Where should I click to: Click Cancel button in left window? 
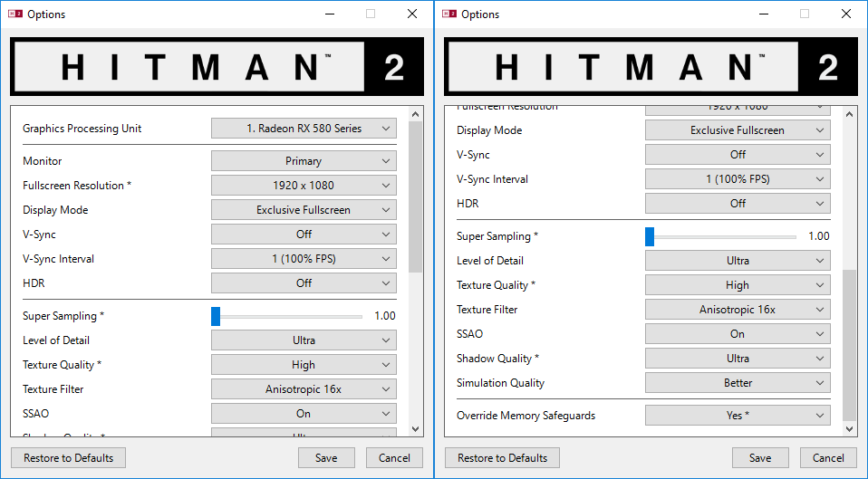(x=394, y=458)
